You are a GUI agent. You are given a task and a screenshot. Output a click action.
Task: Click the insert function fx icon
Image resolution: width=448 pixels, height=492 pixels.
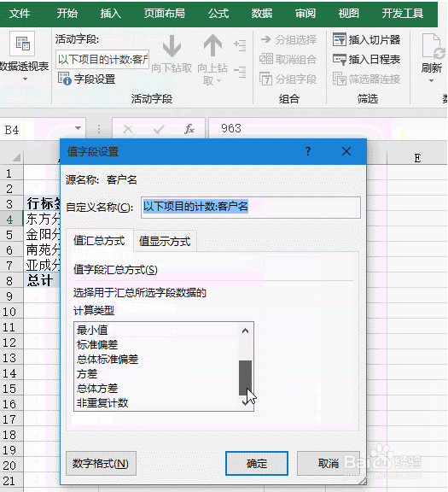point(189,129)
